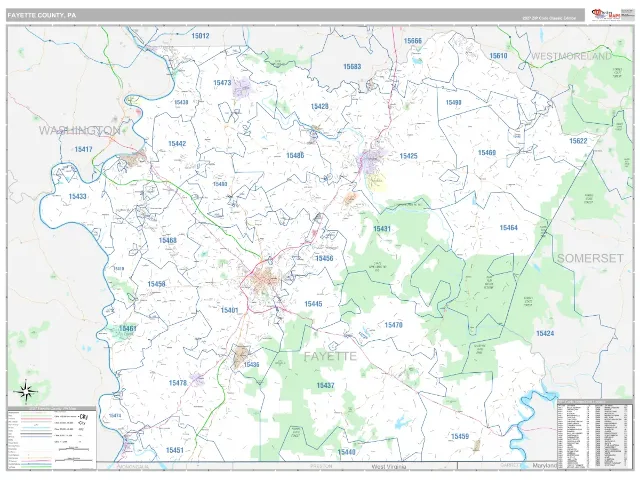
Task: Select ZIP code label 15468
Action: tap(168, 240)
